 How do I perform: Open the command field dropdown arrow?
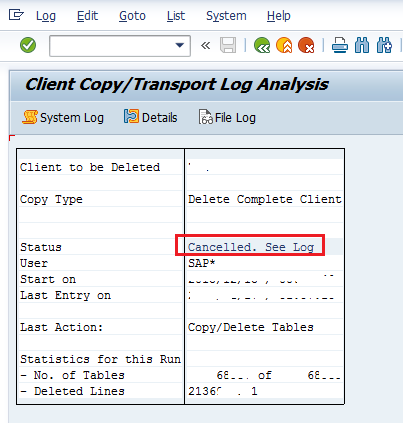[180, 45]
